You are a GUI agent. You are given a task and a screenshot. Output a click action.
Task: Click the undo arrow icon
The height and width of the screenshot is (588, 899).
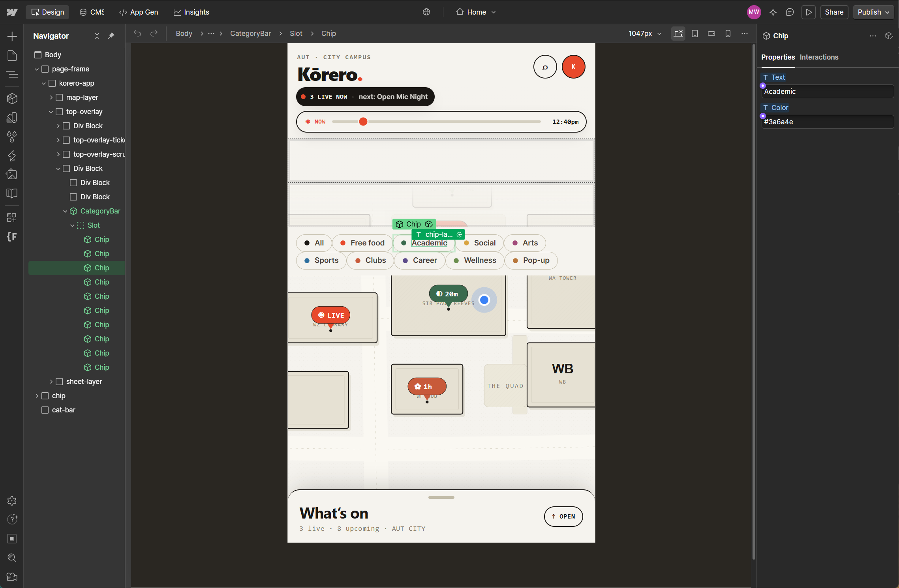(137, 34)
